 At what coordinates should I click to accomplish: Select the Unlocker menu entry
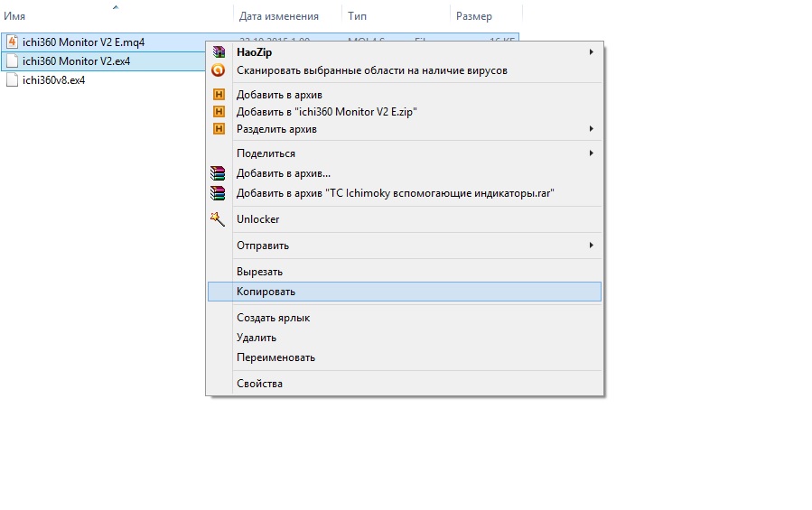point(405,219)
